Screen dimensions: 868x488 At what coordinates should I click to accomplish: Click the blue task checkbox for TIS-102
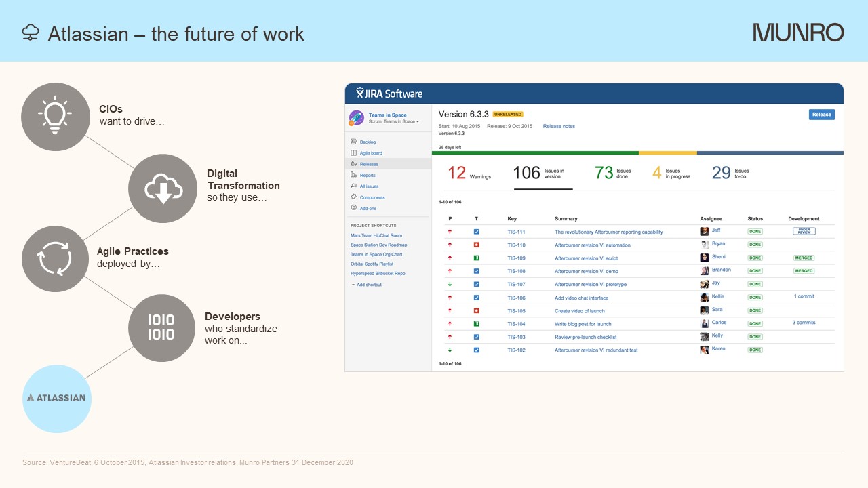(476, 350)
